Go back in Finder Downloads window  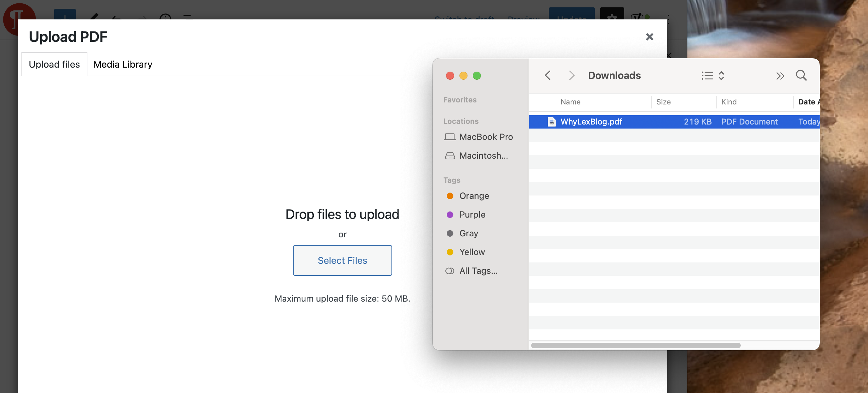548,75
